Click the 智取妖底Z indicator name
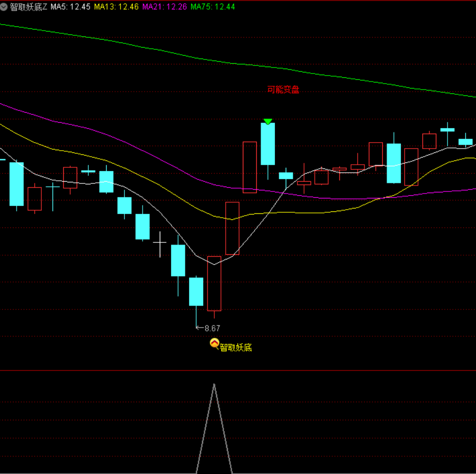Image resolution: width=476 pixels, height=474 pixels. [28, 6]
